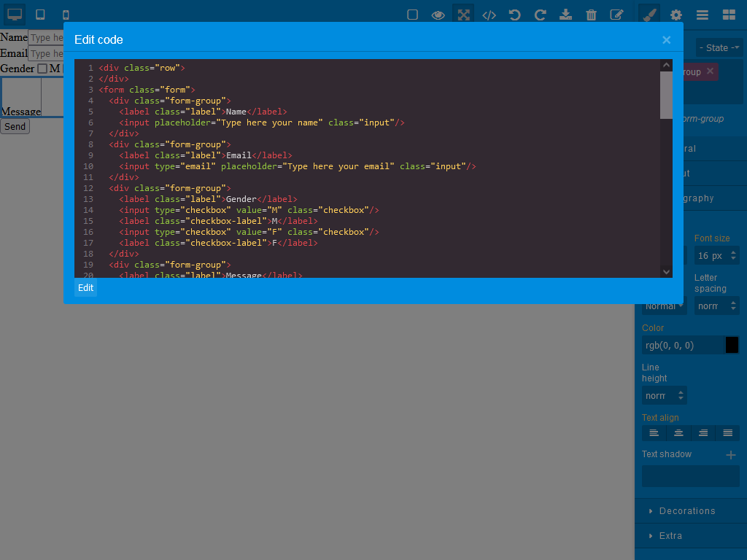Click the Send button

[x=15, y=126]
